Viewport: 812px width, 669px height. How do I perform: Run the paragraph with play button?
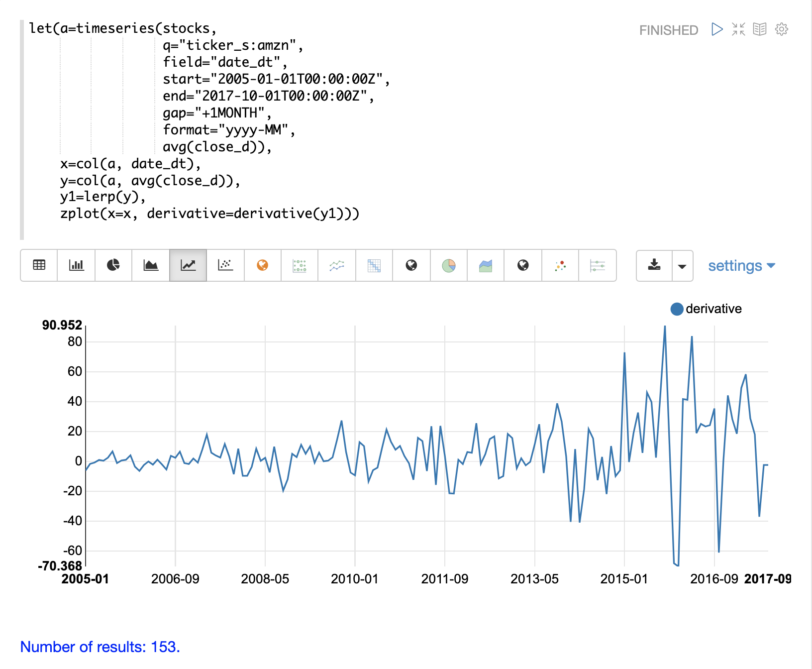717,29
